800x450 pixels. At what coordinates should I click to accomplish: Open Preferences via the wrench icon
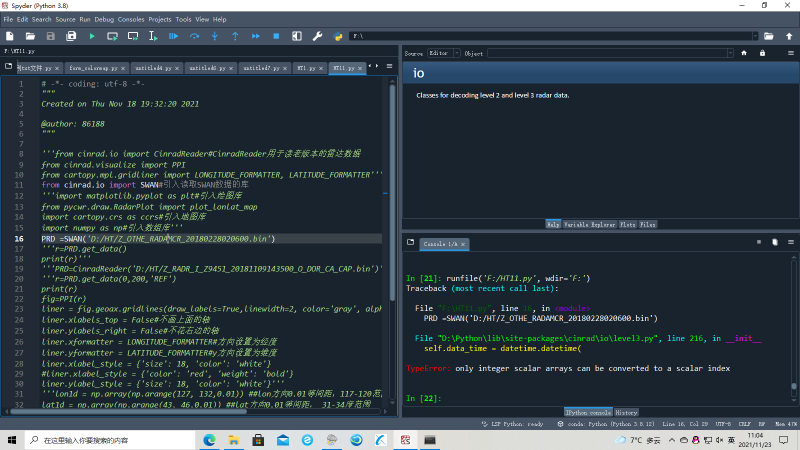(x=318, y=36)
